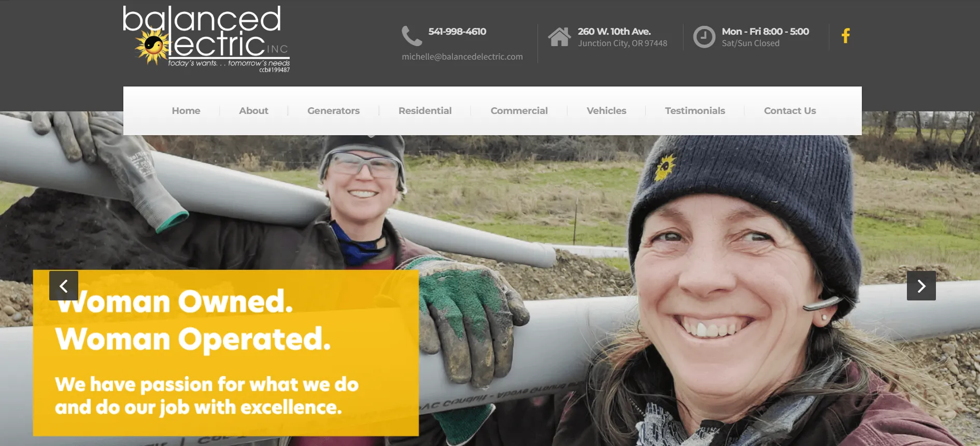Open Contact Us page
This screenshot has height=446, width=980.
click(790, 110)
